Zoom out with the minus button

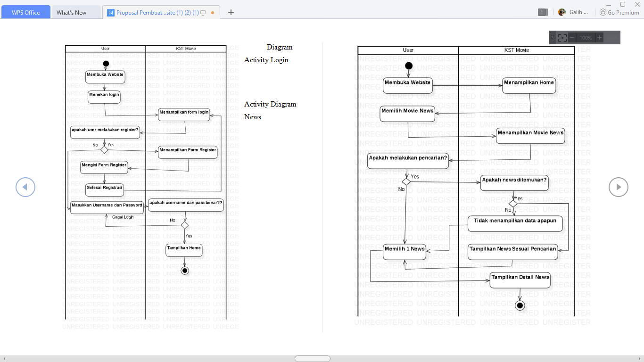coord(572,38)
